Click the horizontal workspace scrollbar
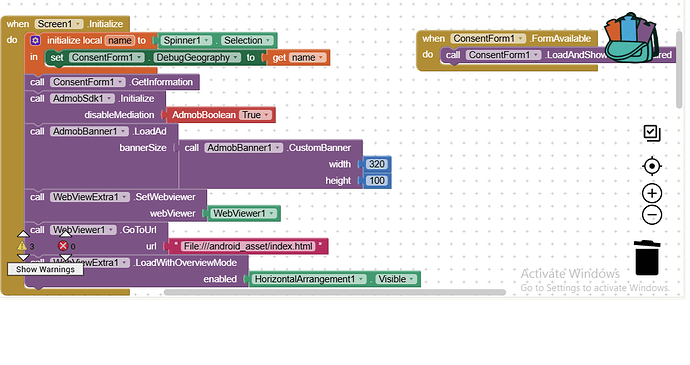690x365 pixels. 334,292
